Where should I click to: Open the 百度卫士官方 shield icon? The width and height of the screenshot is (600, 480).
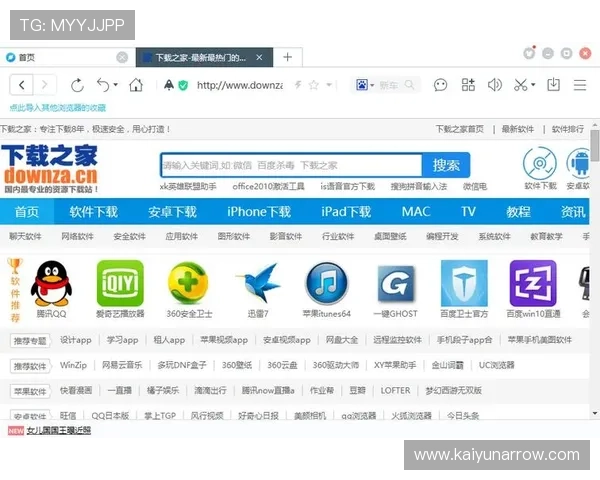pyautogui.click(x=464, y=283)
